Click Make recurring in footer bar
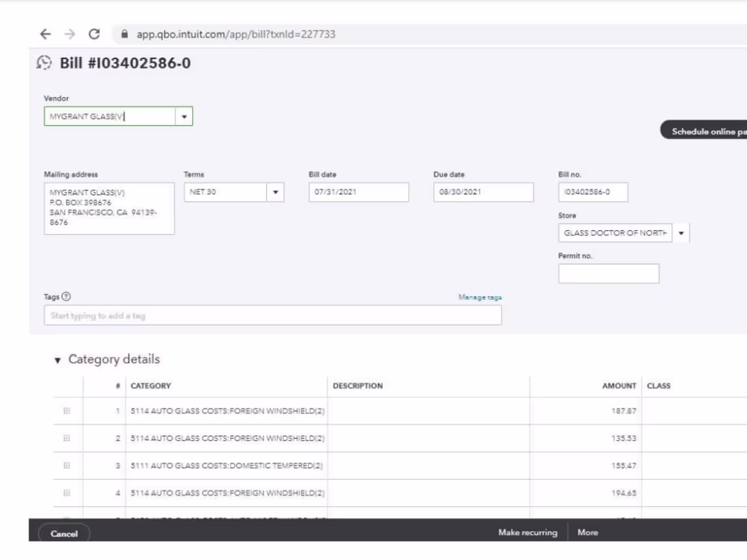 (528, 532)
